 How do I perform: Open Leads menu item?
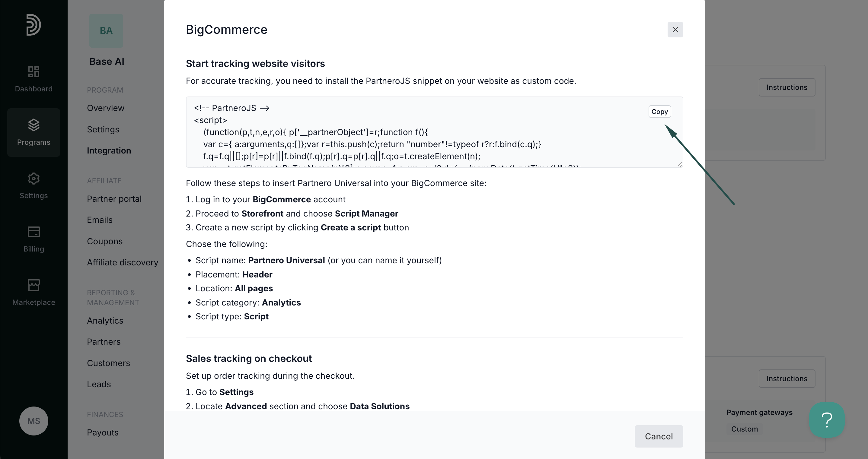pyautogui.click(x=99, y=384)
